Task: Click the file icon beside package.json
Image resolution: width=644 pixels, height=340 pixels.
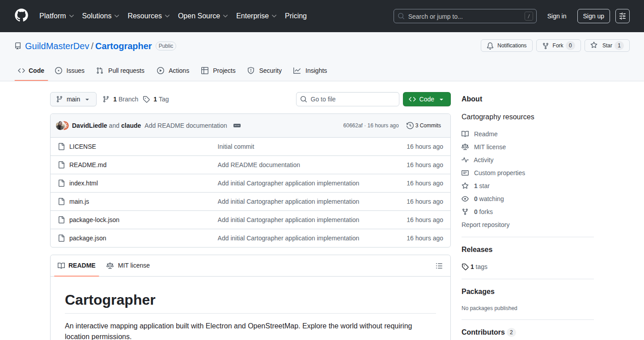Action: point(62,238)
